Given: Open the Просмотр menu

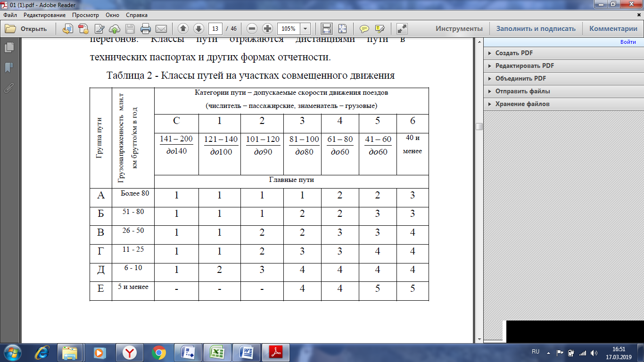Looking at the screenshot, I should click(85, 15).
